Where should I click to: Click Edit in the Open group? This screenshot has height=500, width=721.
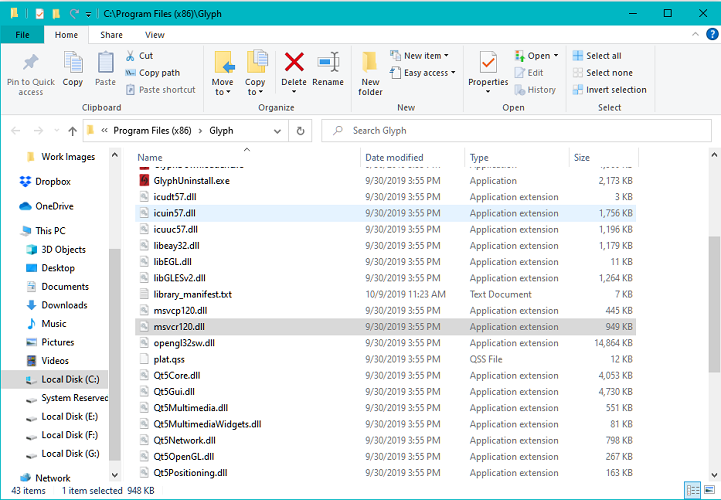click(529, 73)
